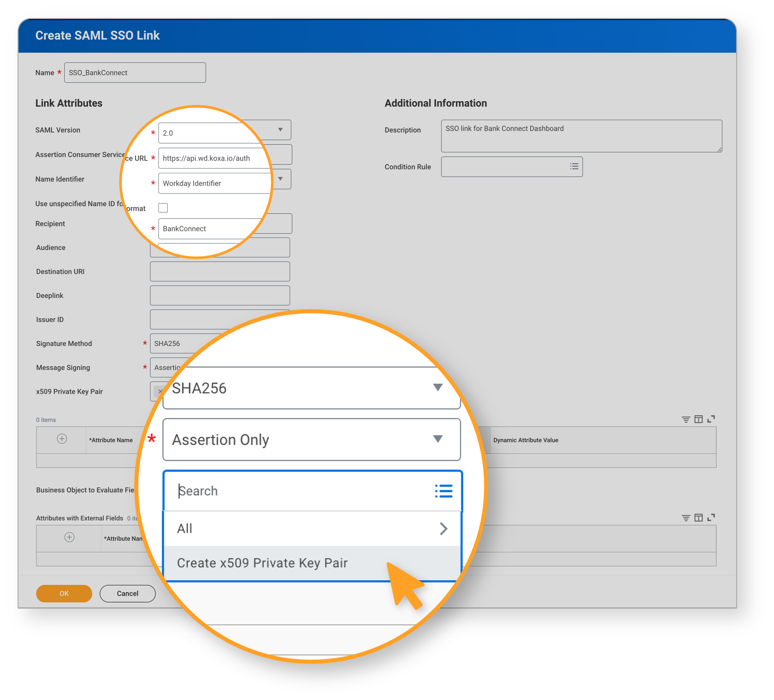Image resolution: width=774 pixels, height=700 pixels.
Task: Click the Destination URI field
Action: pos(220,272)
